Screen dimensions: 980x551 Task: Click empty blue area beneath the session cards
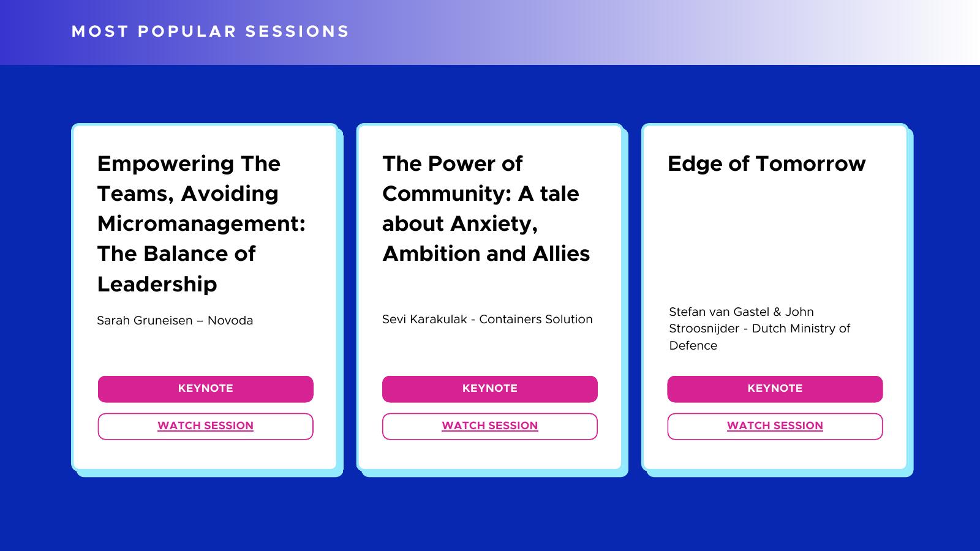[490, 514]
